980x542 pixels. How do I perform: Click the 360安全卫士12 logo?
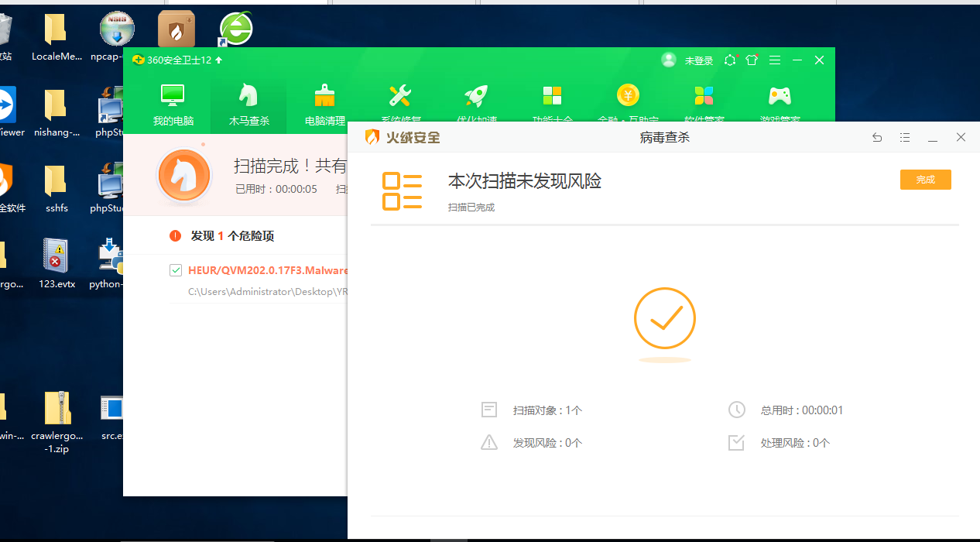139,60
